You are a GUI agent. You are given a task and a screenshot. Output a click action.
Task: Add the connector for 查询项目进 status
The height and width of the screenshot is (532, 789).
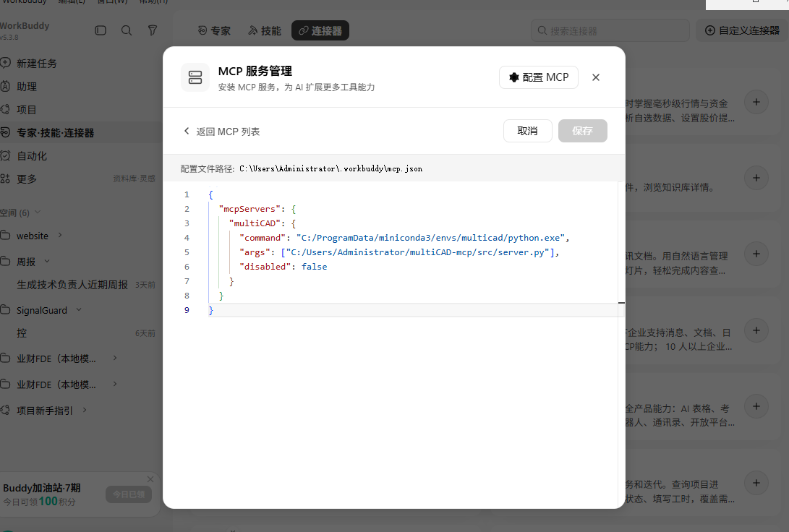click(756, 483)
